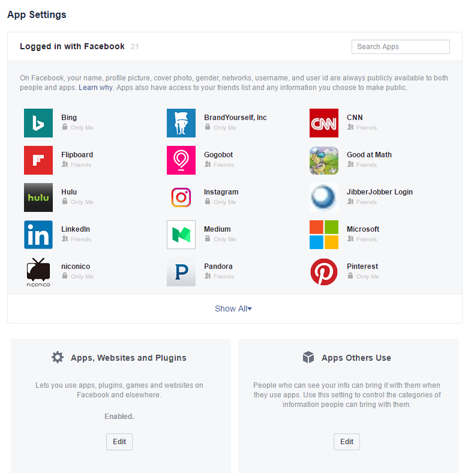
Task: Open the Pandora app icon
Action: tap(181, 272)
